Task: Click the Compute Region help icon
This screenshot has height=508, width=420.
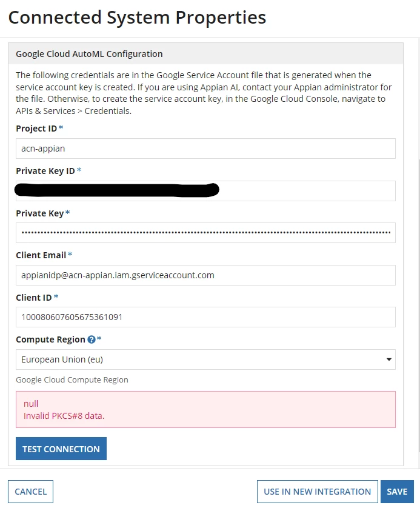Action: click(92, 339)
